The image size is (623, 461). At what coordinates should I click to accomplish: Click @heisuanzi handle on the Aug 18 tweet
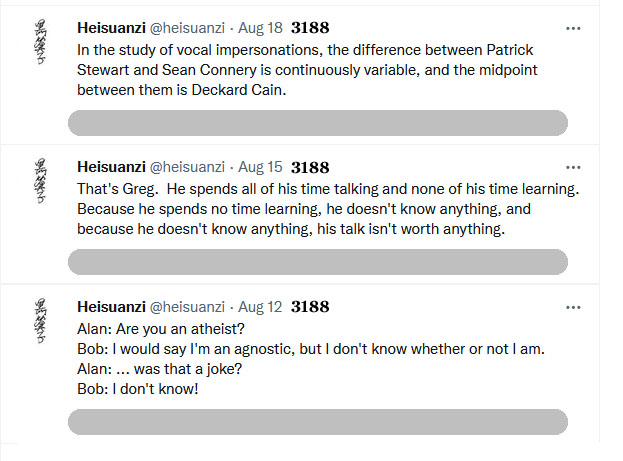187,29
